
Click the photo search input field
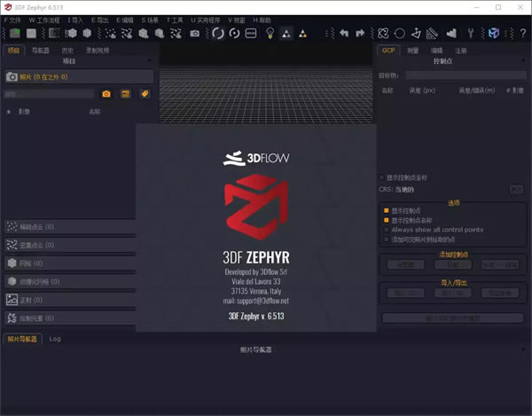pyautogui.click(x=49, y=94)
